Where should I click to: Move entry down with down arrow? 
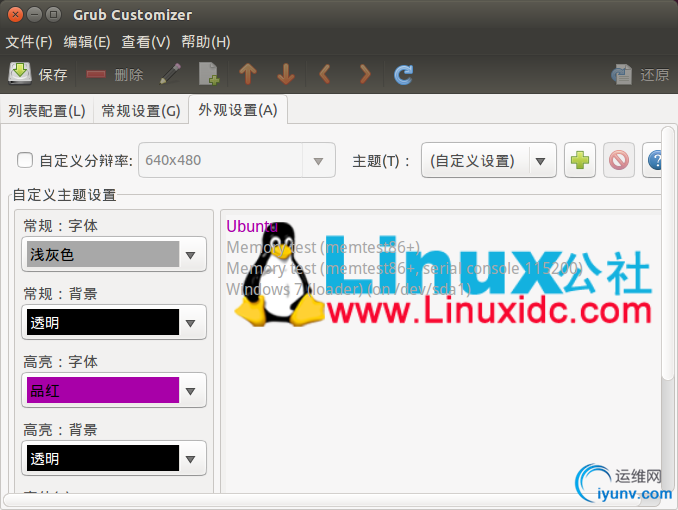pyautogui.click(x=286, y=74)
